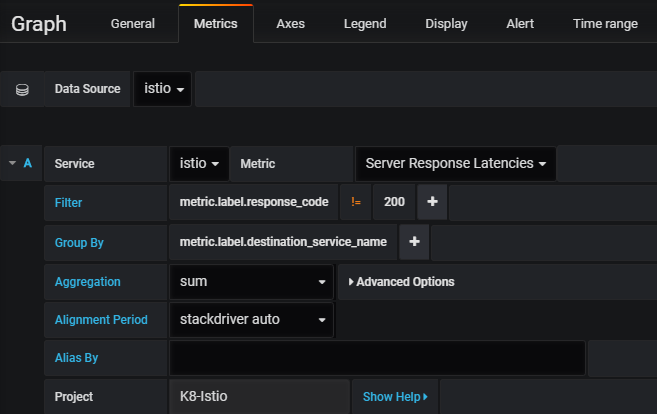Expand Advanced Options
This screenshot has width=657, height=414.
(x=401, y=282)
